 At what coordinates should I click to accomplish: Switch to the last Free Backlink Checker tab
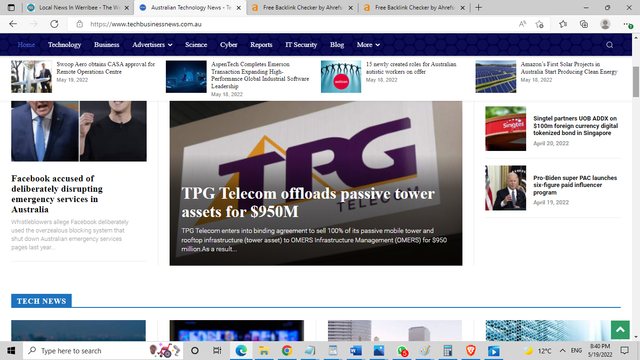tap(414, 7)
